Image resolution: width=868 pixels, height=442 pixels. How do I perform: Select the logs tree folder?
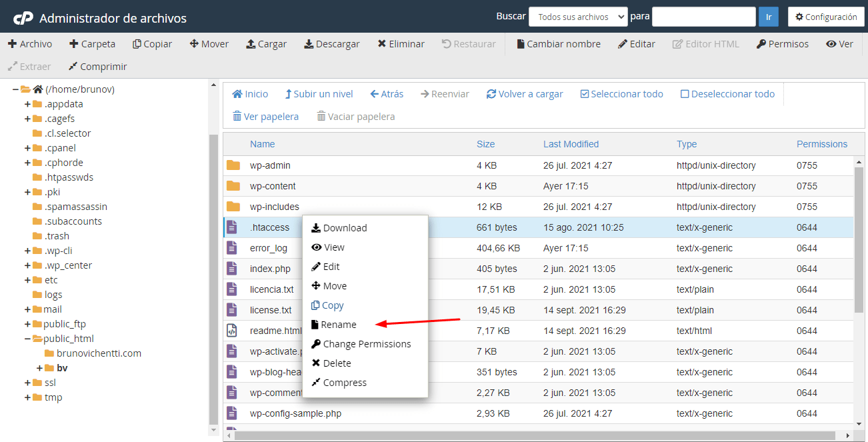[53, 295]
